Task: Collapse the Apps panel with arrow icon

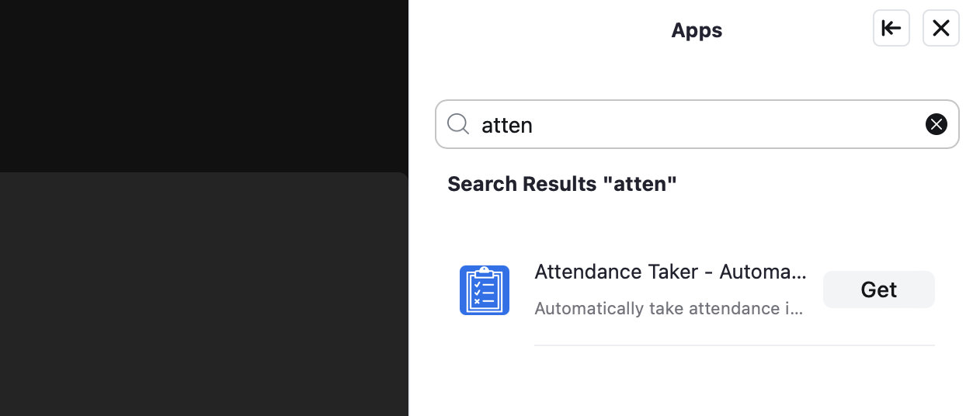Action: pos(891,29)
